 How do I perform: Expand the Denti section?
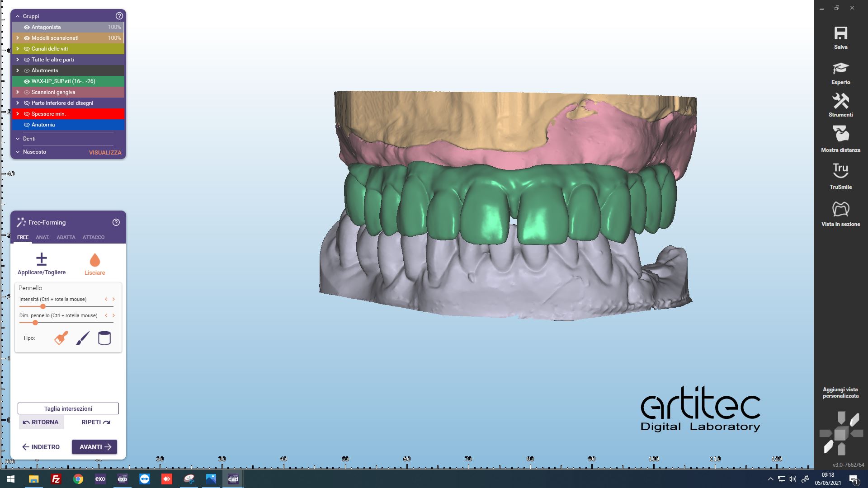point(18,139)
